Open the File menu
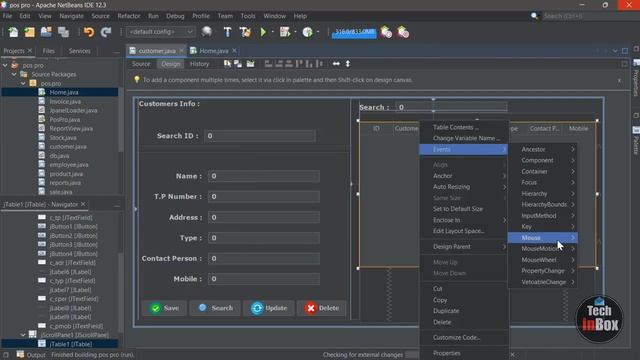This screenshot has height=360, width=640. [7, 16]
